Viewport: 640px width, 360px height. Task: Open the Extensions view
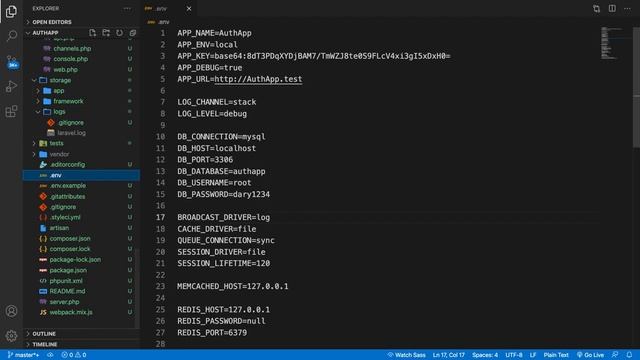pyautogui.click(x=11, y=111)
